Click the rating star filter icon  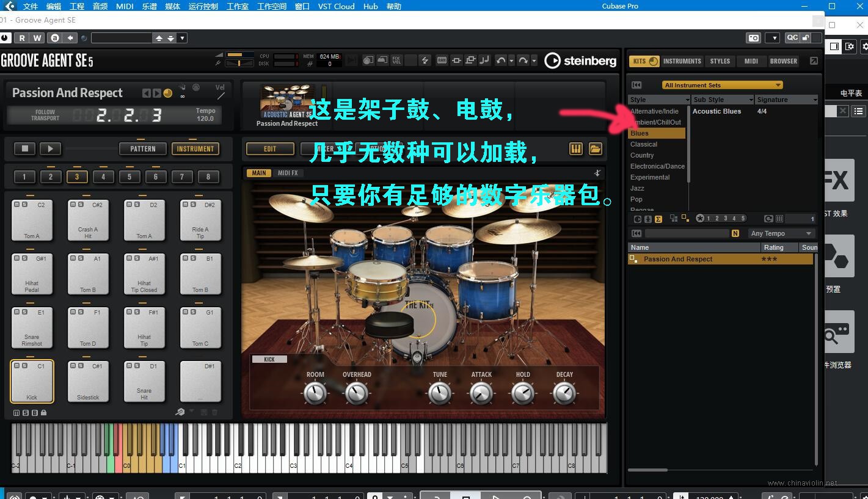click(700, 219)
